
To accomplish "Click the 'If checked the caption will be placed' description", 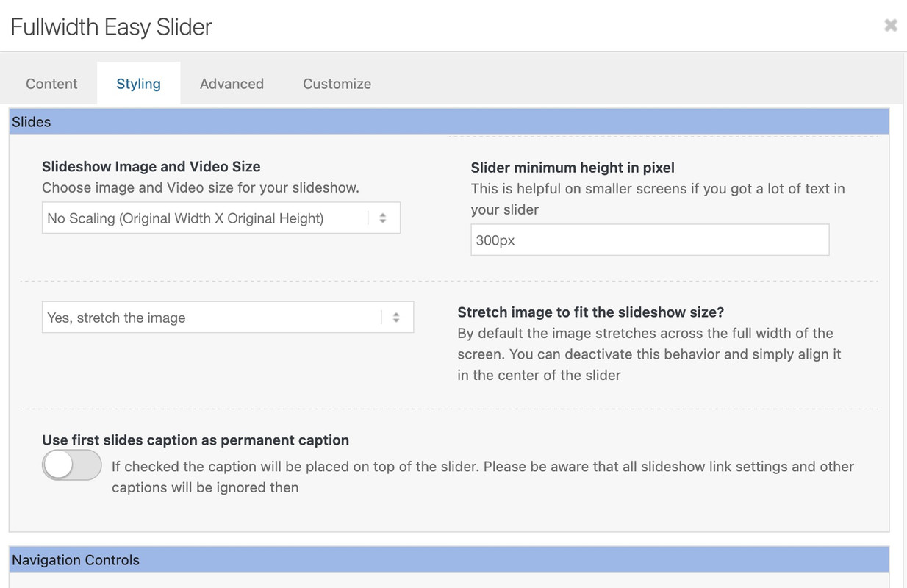I will point(483,477).
